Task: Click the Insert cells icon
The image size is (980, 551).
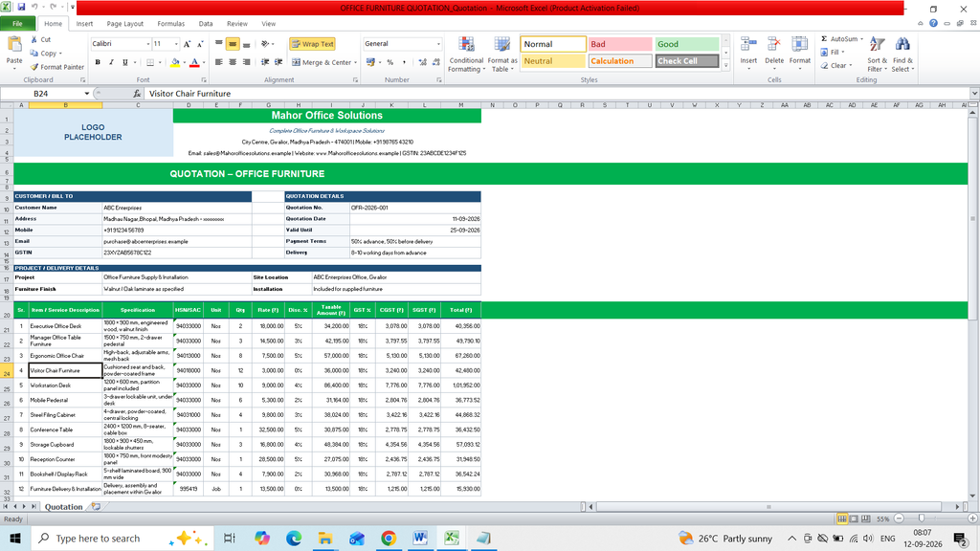Action: [748, 44]
